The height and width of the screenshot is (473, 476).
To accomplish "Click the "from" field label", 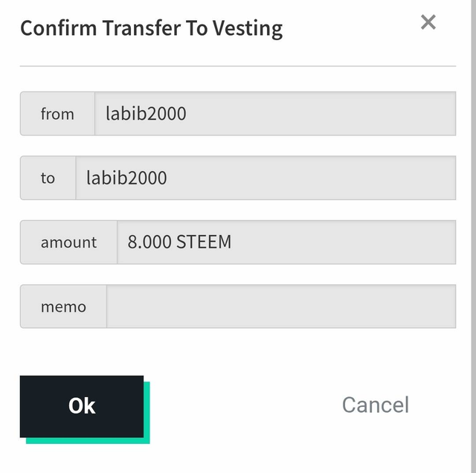I will pos(57,114).
